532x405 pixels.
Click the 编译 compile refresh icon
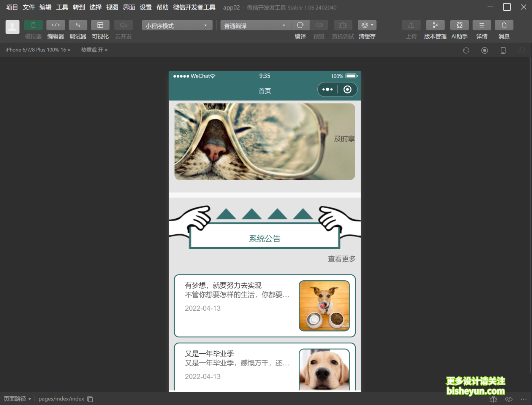pos(300,25)
